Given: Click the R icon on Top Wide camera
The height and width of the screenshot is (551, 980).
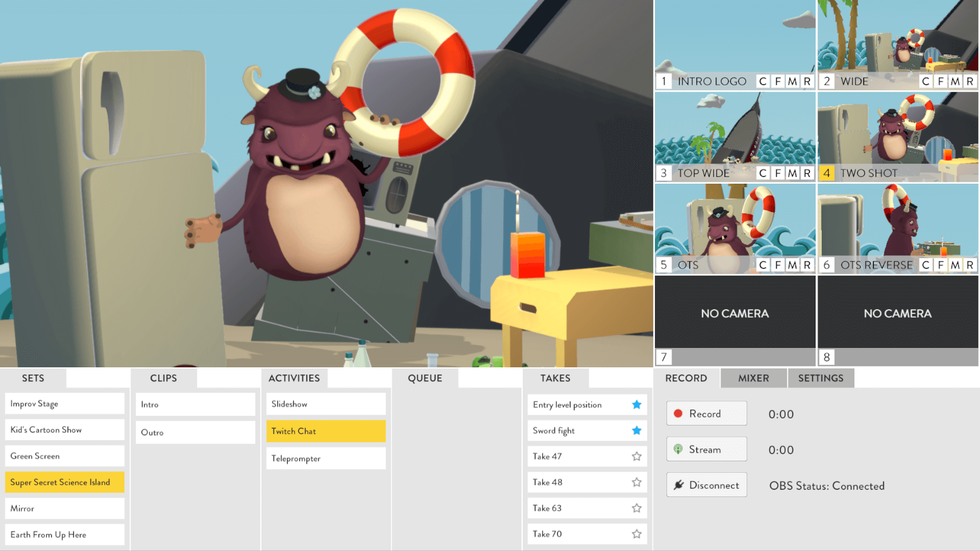Looking at the screenshot, I should 807,173.
